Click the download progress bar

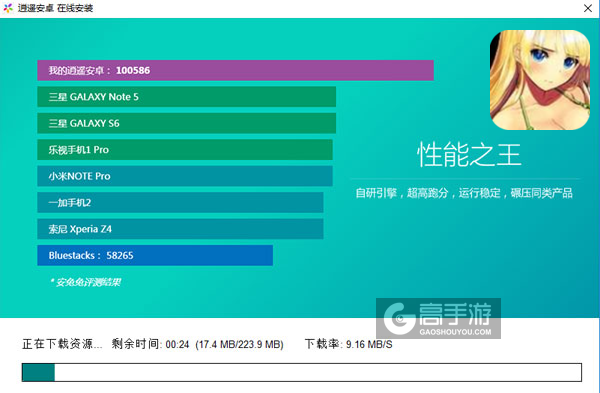tap(302, 372)
